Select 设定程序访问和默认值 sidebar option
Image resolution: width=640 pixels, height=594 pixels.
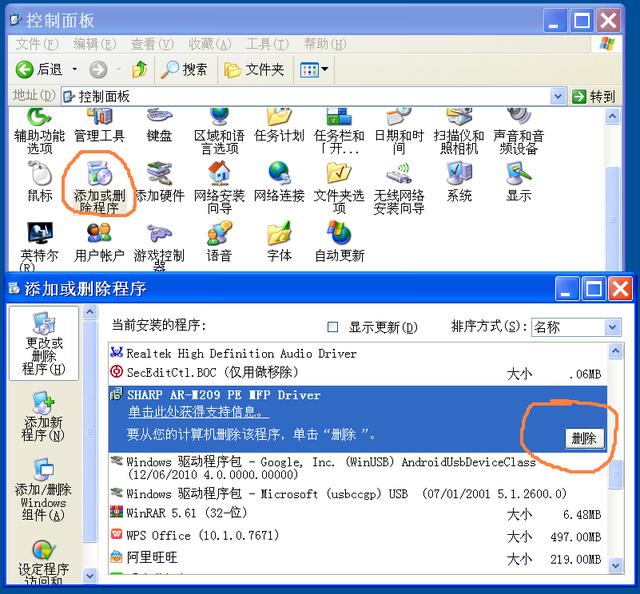click(44, 562)
